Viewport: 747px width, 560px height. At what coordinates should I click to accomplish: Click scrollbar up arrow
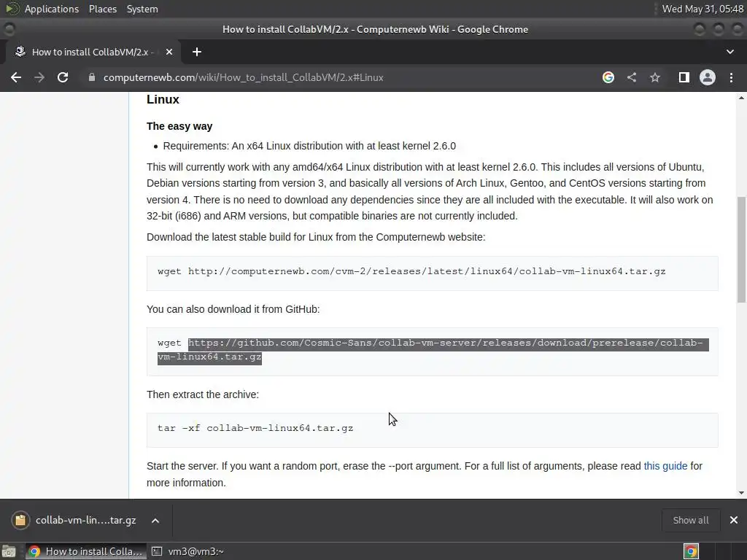(741, 98)
